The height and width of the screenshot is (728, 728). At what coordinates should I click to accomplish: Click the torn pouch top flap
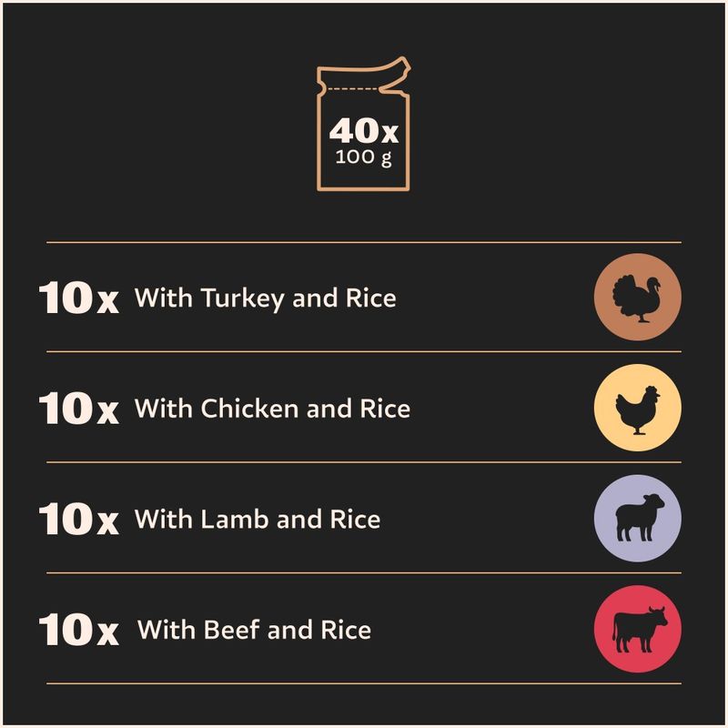(363, 75)
